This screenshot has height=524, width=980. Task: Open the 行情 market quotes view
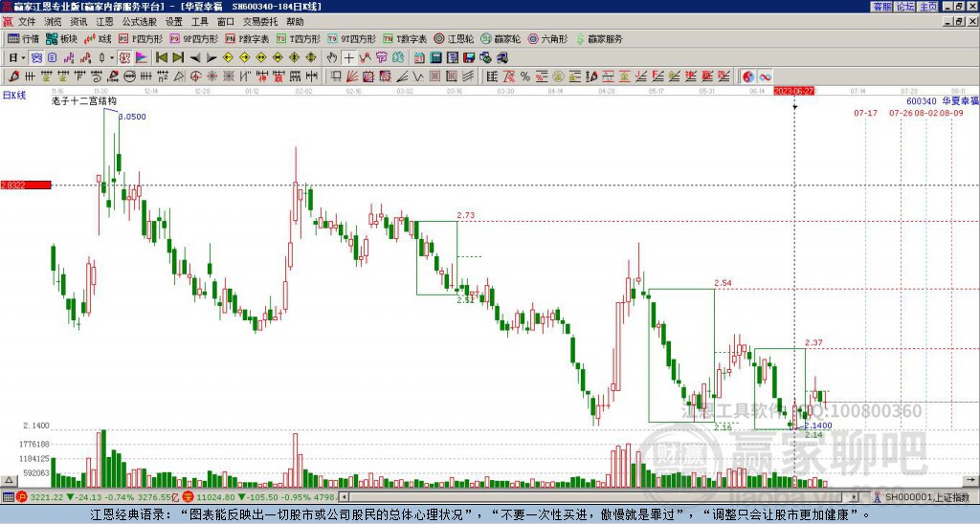[x=23, y=38]
